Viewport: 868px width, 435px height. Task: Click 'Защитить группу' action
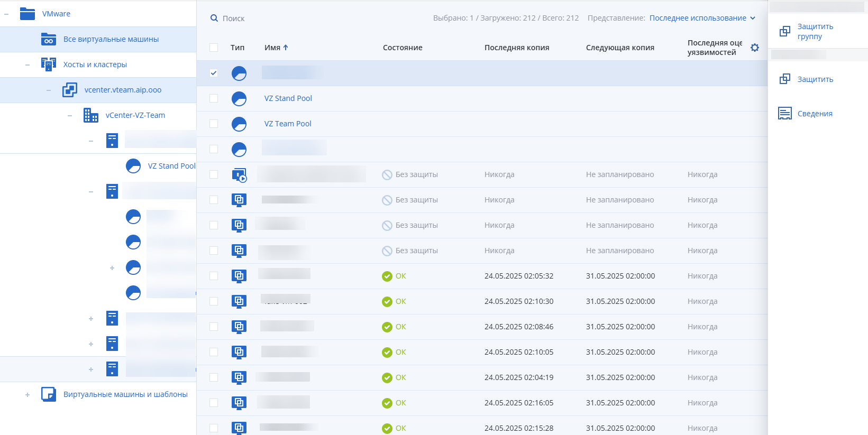(x=815, y=31)
